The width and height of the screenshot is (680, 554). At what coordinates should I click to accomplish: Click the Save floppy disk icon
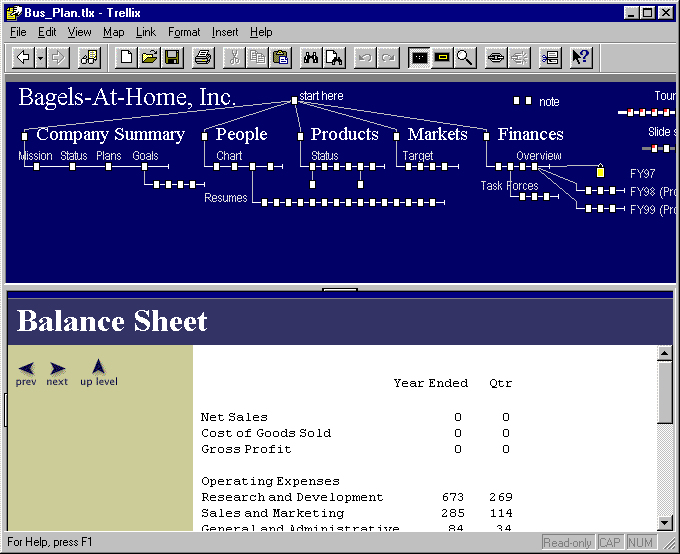coord(172,58)
